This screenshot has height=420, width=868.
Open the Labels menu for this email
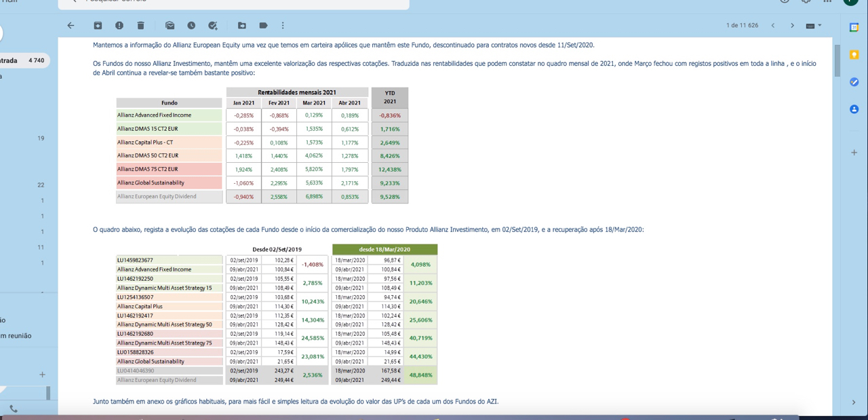click(263, 26)
